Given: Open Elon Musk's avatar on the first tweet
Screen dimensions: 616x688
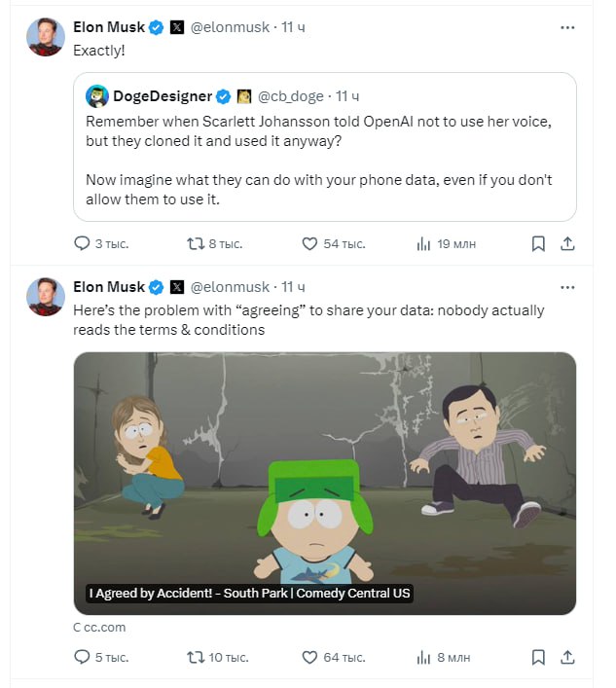Looking at the screenshot, I should [x=46, y=37].
